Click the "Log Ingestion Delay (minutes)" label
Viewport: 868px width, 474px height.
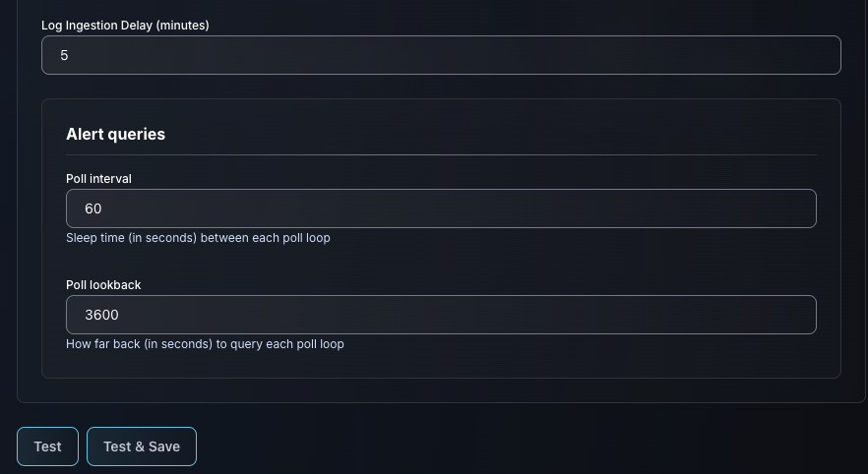125,25
